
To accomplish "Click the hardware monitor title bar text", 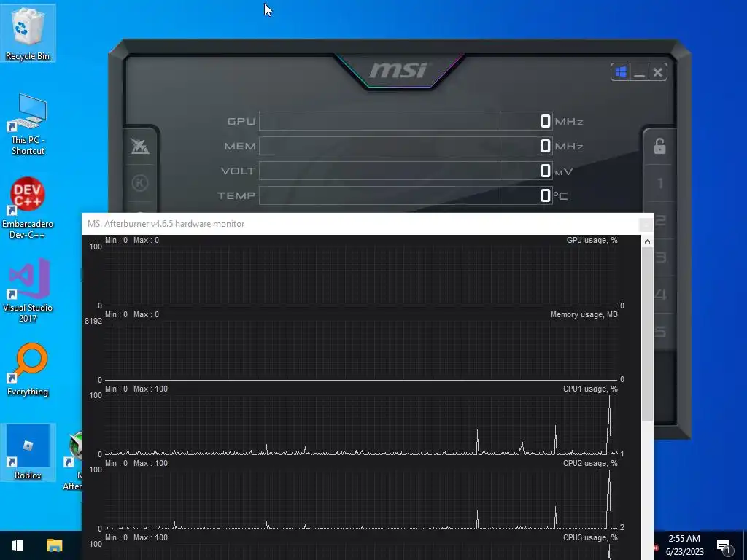I will [166, 224].
